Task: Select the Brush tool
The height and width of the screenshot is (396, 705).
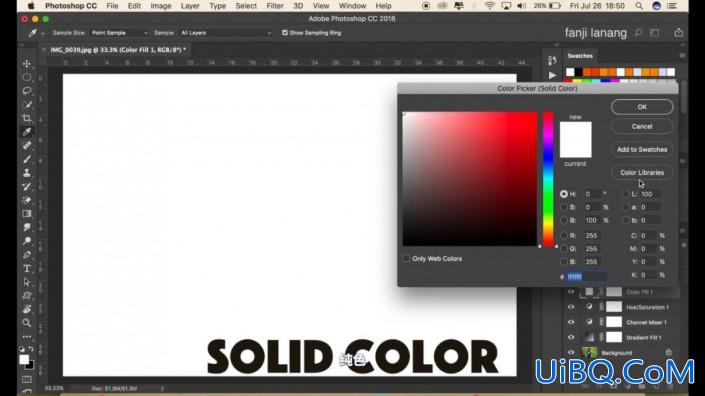Action: point(27,159)
